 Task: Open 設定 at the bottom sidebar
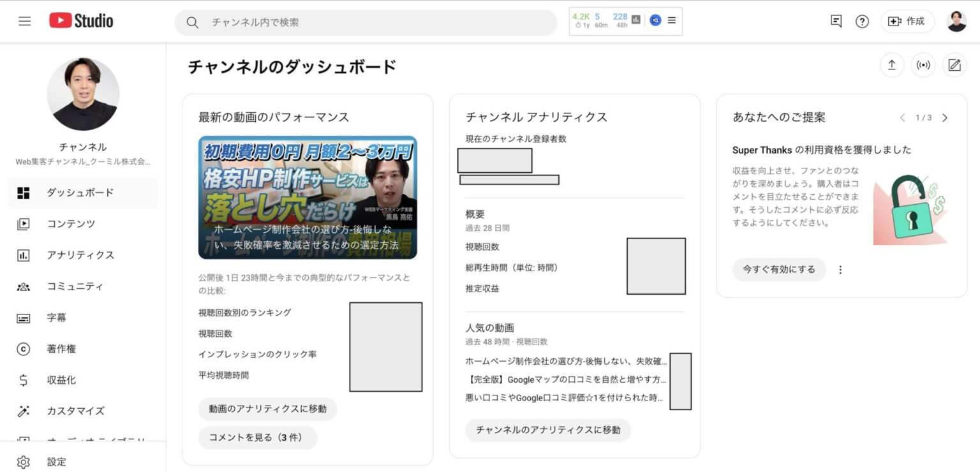(56, 461)
